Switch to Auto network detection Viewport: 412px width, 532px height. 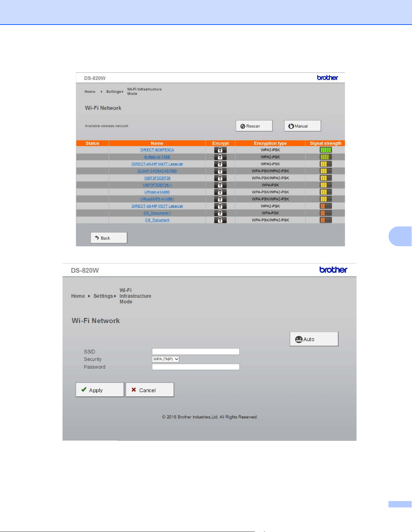tap(314, 339)
